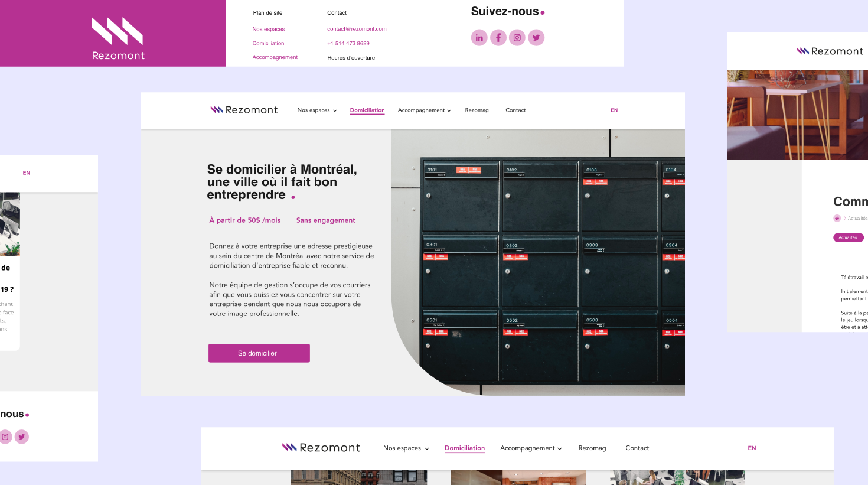Open Domiciliation footer link
Image resolution: width=868 pixels, height=485 pixels.
pyautogui.click(x=268, y=43)
